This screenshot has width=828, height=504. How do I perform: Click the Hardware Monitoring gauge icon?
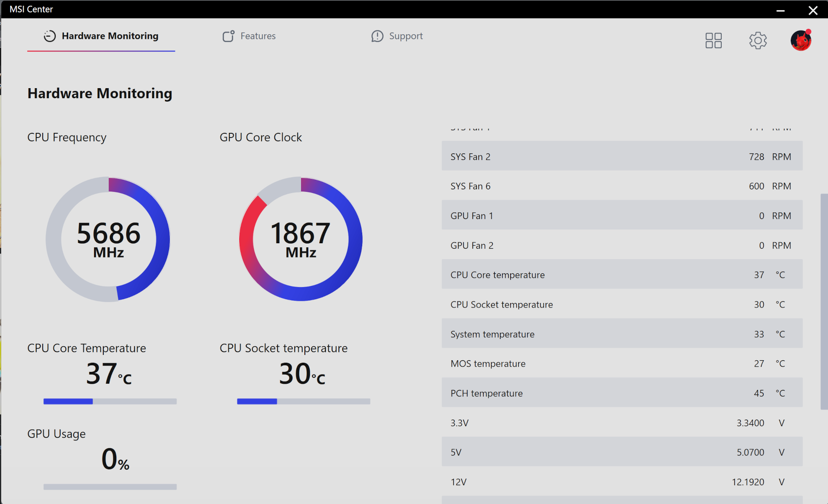tap(50, 36)
